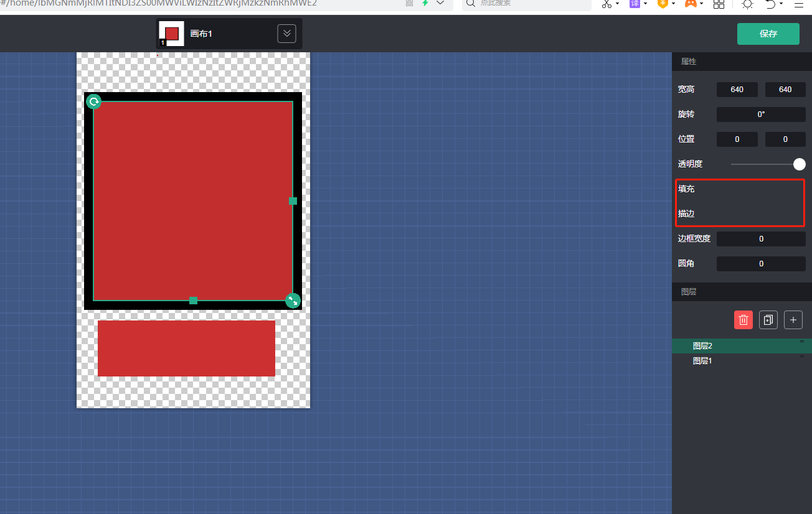The width and height of the screenshot is (812, 514).
Task: Click the right-edge square handle of the selection
Action: tap(293, 201)
